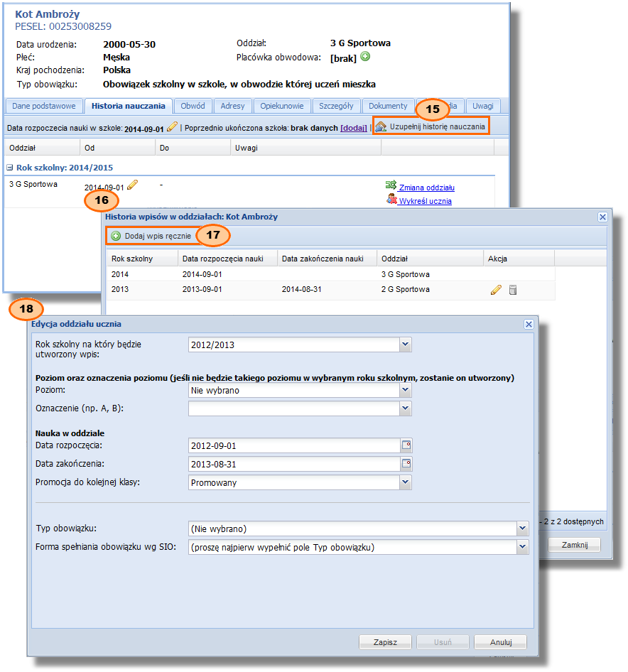628x672 pixels.
Task: Expand Typ obowiązku dropdown
Action: [x=523, y=528]
